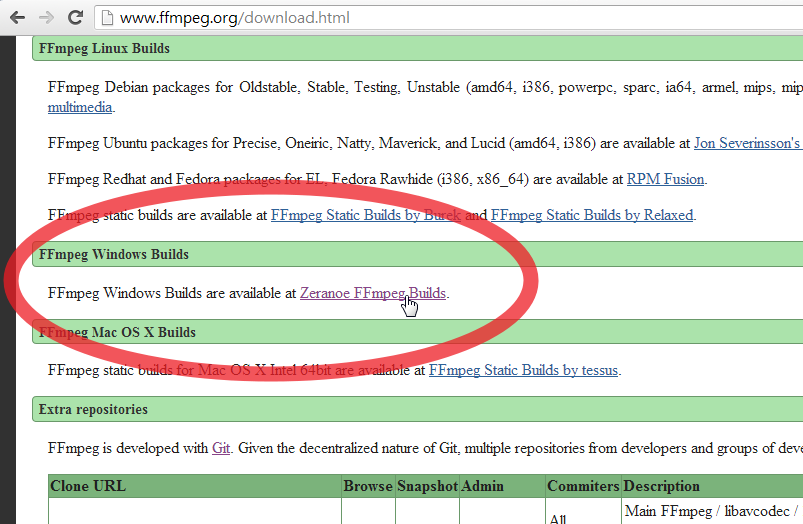Click the FFmpeg Redhat and Fedora packages paragraph
Image resolution: width=803 pixels, height=524 pixels.
coord(377,179)
